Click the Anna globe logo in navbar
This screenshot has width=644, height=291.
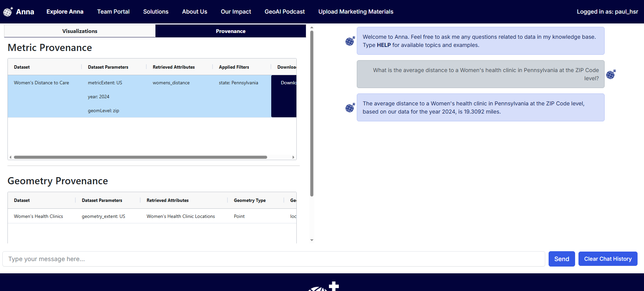pos(8,12)
